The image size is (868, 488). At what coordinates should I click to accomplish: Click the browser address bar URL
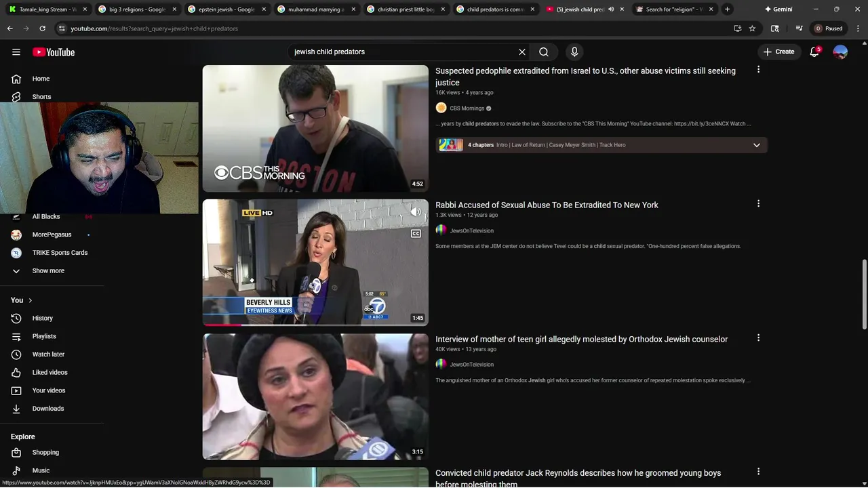[x=154, y=28]
